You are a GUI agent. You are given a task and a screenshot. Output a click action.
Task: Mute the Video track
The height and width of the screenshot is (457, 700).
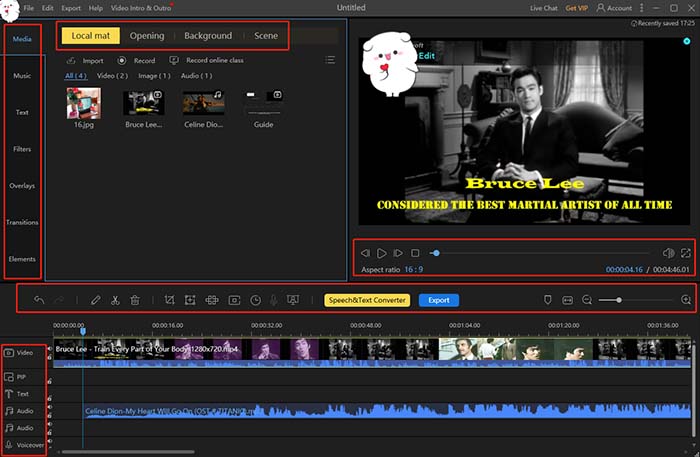click(x=50, y=349)
